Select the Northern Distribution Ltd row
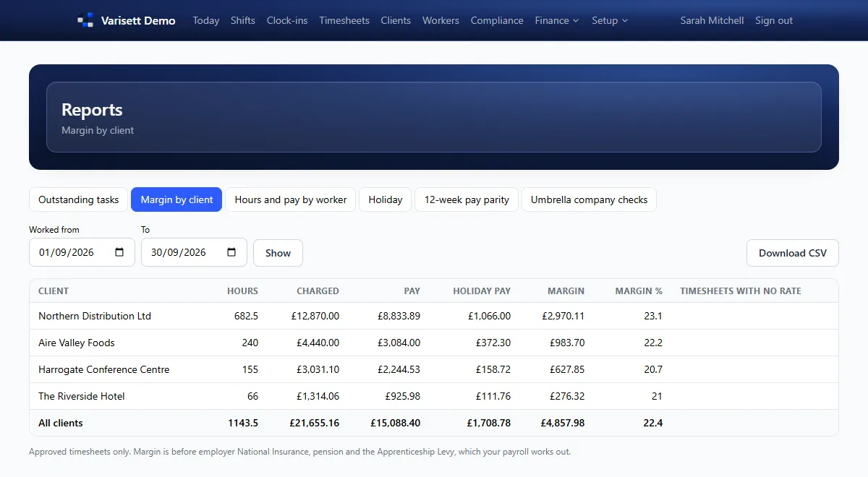The height and width of the screenshot is (477, 868). point(434,316)
